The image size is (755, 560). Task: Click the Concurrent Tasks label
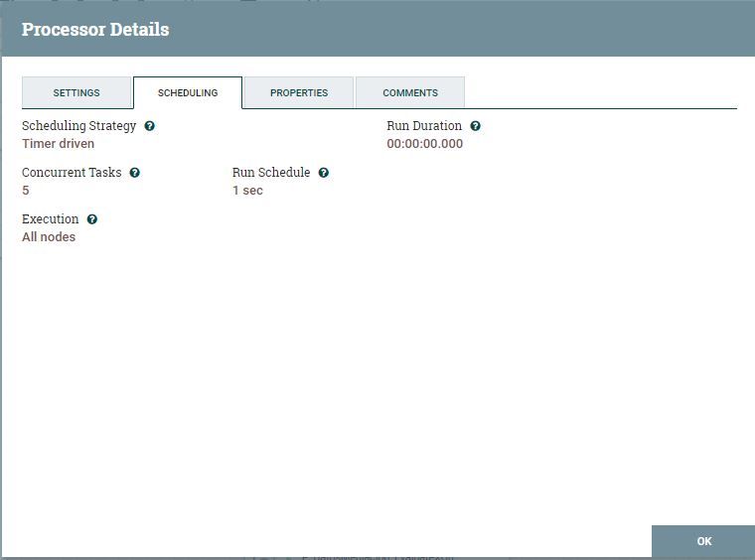[x=72, y=173]
